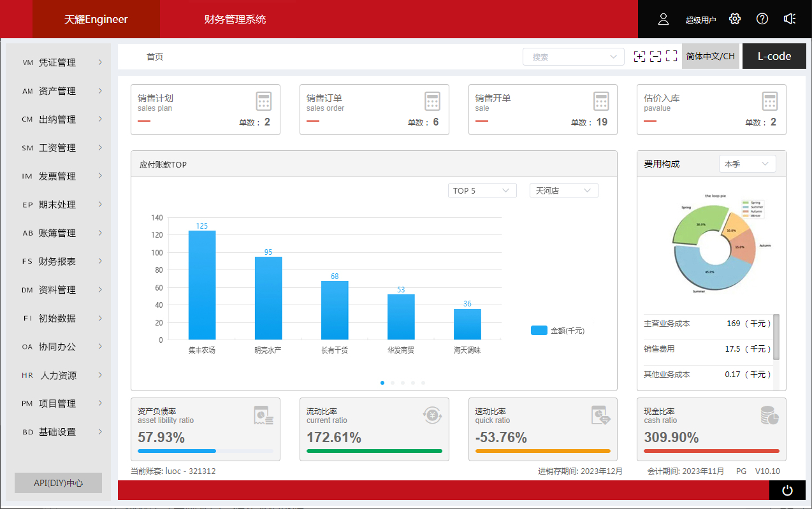812x509 pixels.
Task: Click the 简体中文/CH language button
Action: (x=710, y=56)
